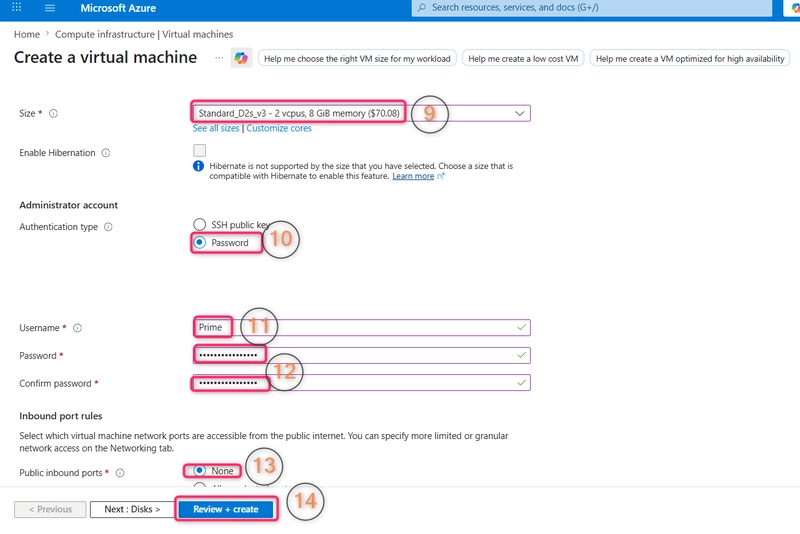This screenshot has width=800, height=534.
Task: Select SSH public key authentication
Action: click(x=199, y=224)
